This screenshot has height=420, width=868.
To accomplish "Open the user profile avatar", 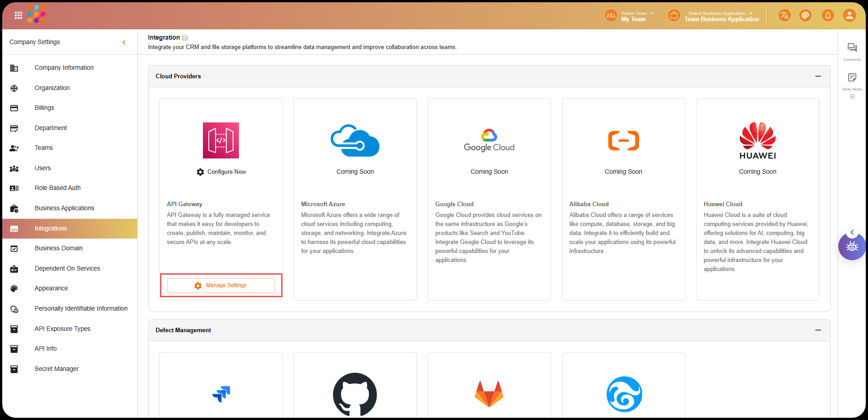I will point(849,16).
